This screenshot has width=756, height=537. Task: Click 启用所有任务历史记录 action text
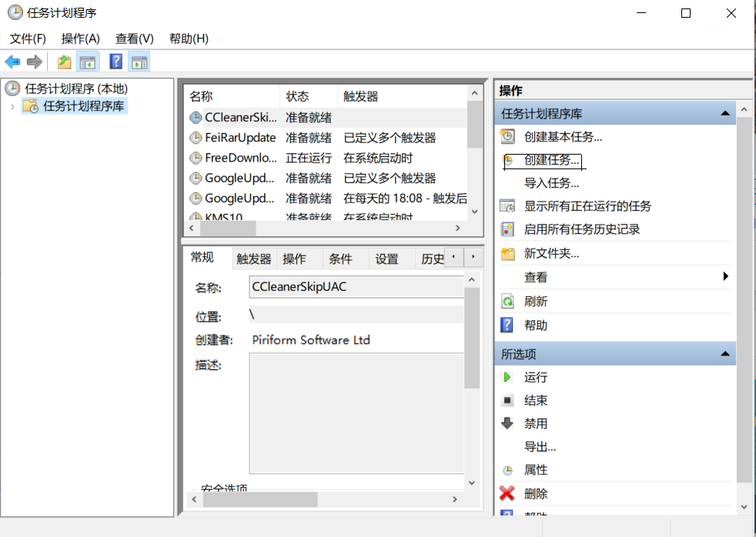(x=582, y=229)
